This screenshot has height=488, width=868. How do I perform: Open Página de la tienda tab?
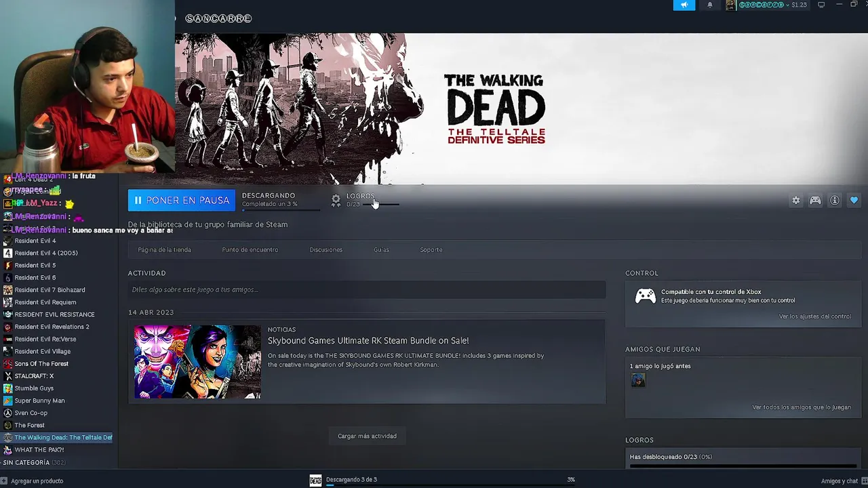(x=164, y=249)
